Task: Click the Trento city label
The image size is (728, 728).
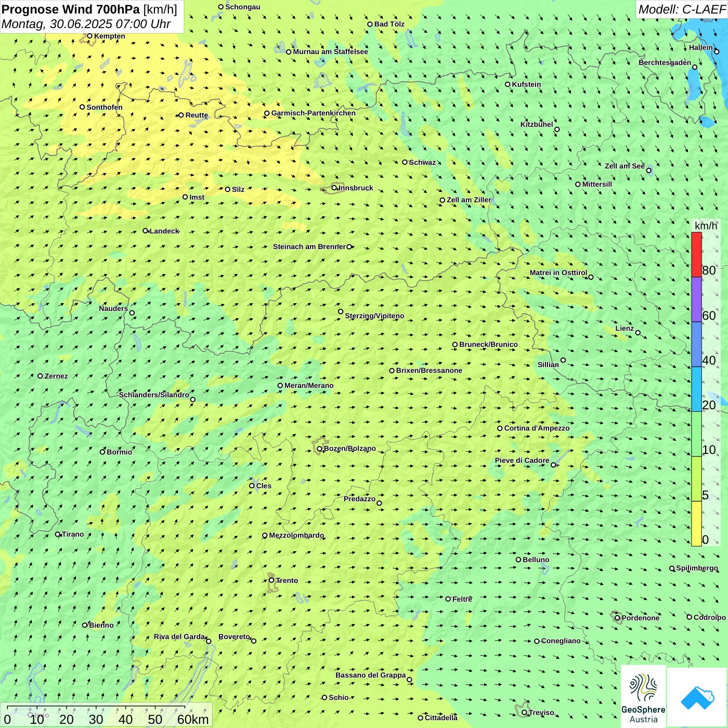Action: [x=287, y=580]
